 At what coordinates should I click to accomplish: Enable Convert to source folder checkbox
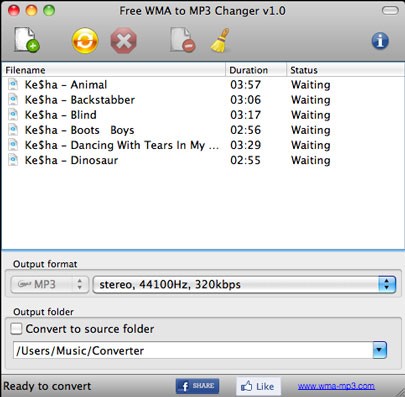[x=16, y=329]
